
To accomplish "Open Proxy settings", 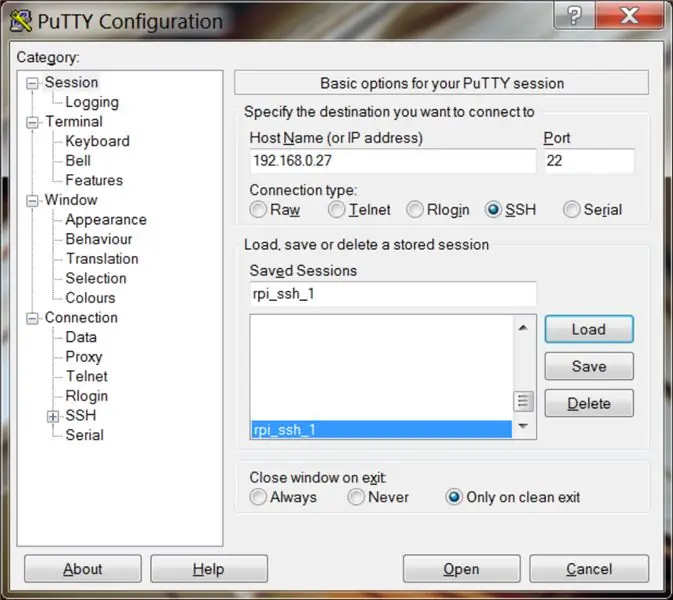I will [84, 357].
